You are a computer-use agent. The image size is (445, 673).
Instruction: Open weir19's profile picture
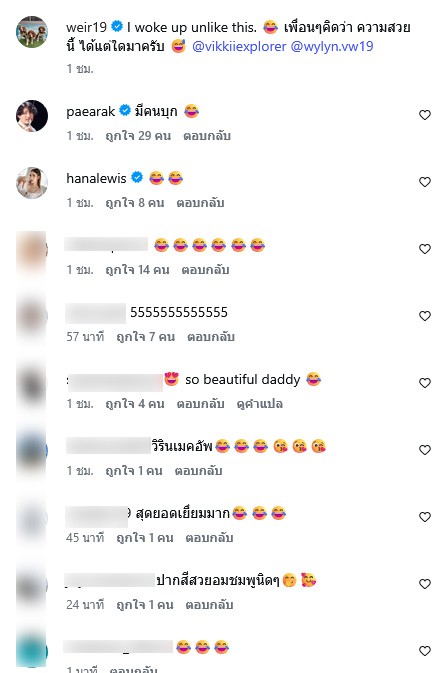pos(32,32)
